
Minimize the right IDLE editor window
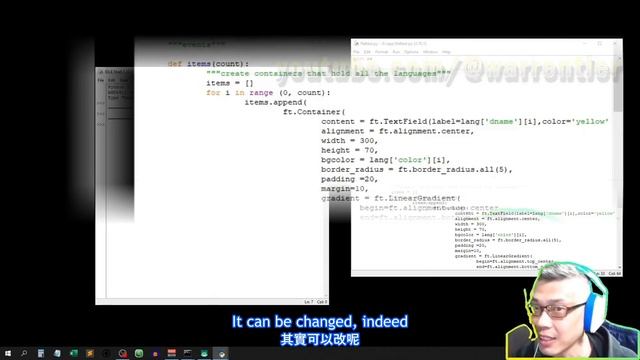[584, 43]
